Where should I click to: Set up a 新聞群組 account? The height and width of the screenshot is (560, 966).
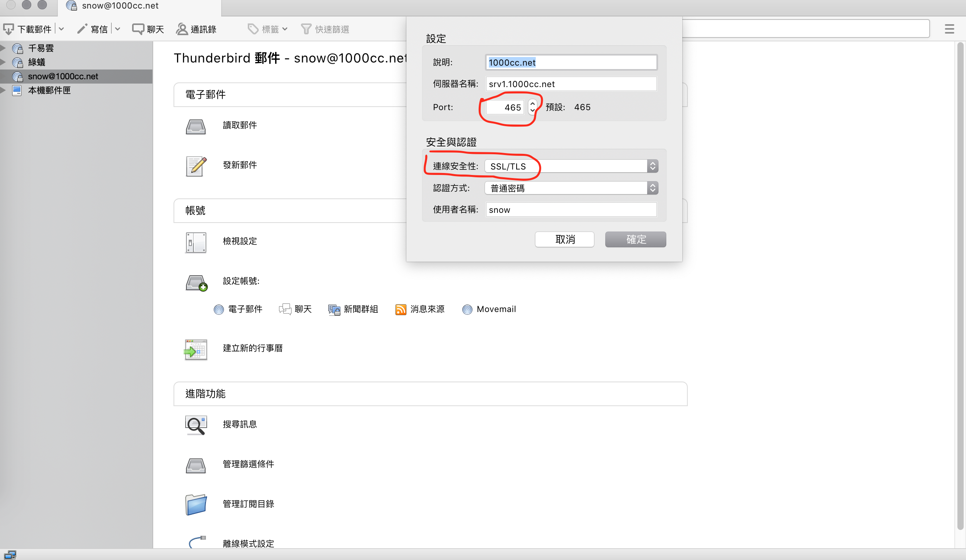coord(361,309)
